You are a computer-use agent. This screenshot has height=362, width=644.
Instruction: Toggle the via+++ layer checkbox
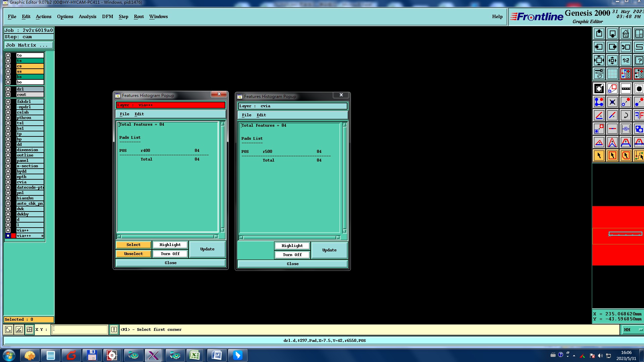click(x=8, y=236)
